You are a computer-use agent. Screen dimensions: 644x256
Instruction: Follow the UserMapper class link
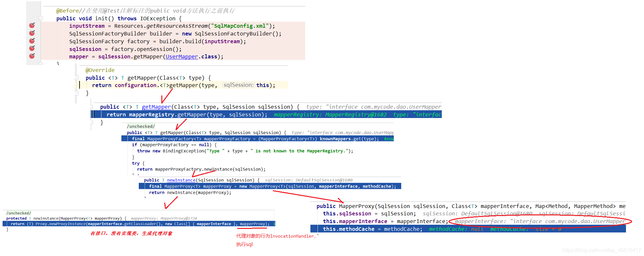pyautogui.click(x=182, y=57)
